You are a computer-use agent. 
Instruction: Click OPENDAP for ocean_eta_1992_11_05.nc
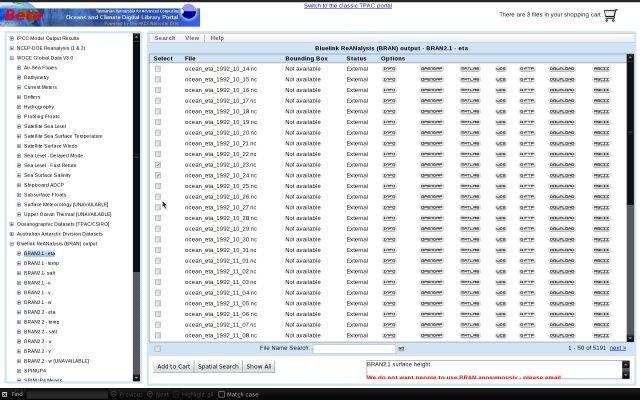[x=431, y=303]
